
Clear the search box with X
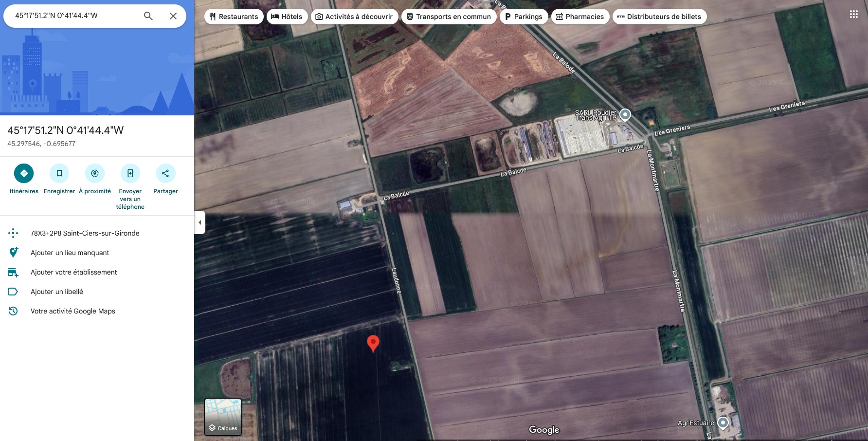pyautogui.click(x=173, y=16)
